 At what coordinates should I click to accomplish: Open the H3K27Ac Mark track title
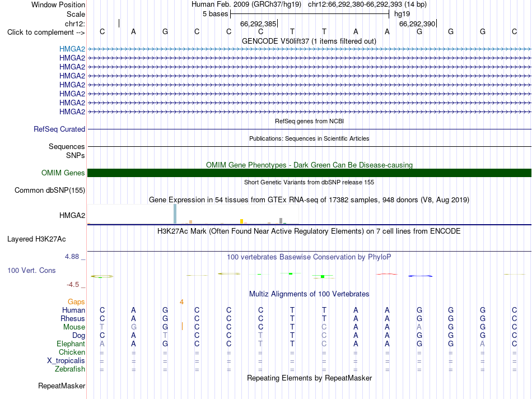coord(309,231)
